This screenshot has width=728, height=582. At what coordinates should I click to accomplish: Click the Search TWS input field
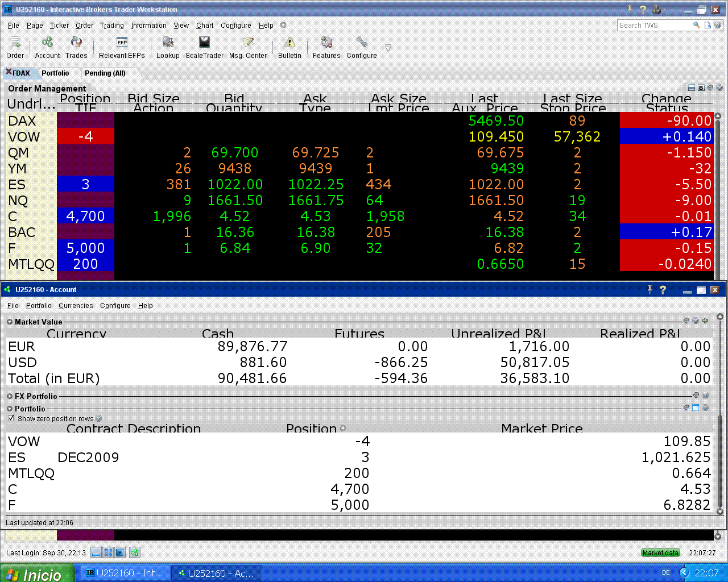point(654,26)
